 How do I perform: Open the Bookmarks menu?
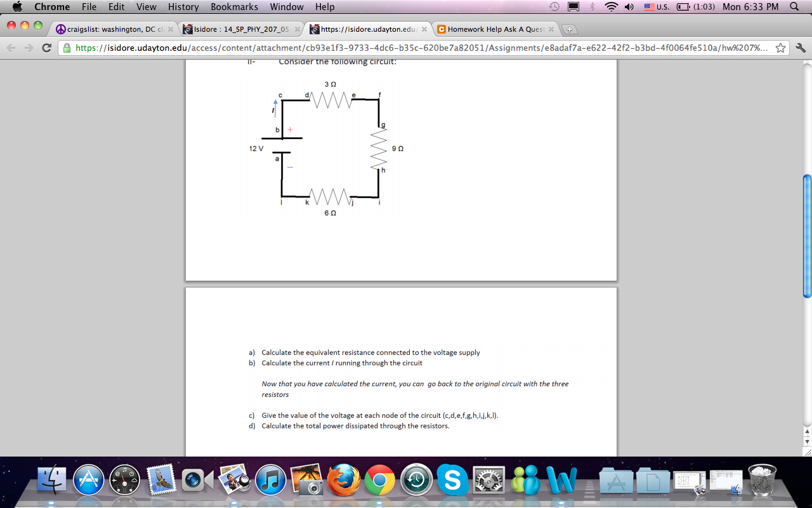point(234,7)
